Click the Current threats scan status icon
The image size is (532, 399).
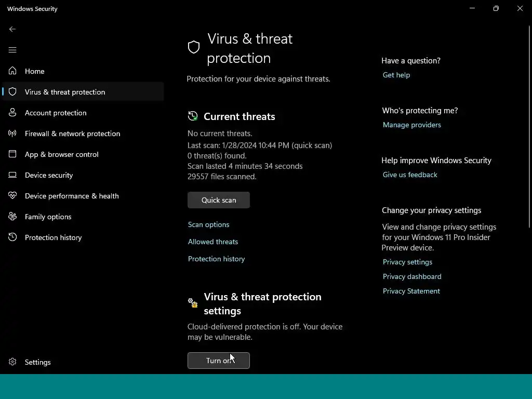pos(193,116)
